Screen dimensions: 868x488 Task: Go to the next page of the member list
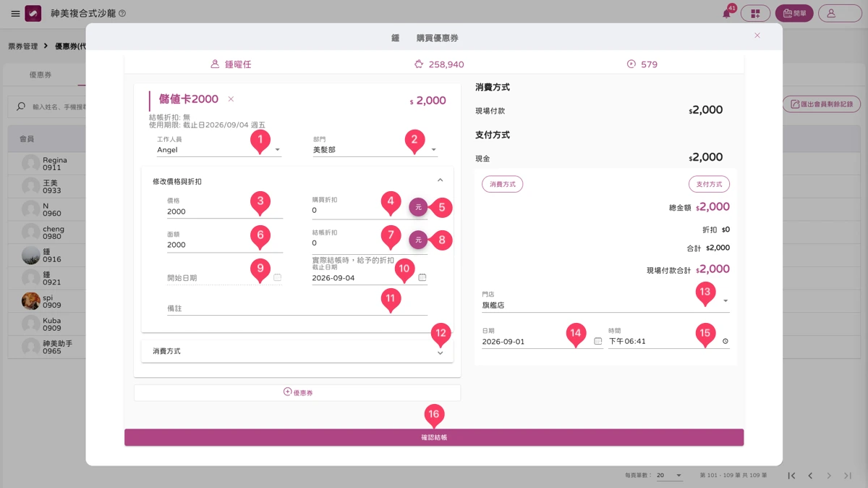[829, 476]
